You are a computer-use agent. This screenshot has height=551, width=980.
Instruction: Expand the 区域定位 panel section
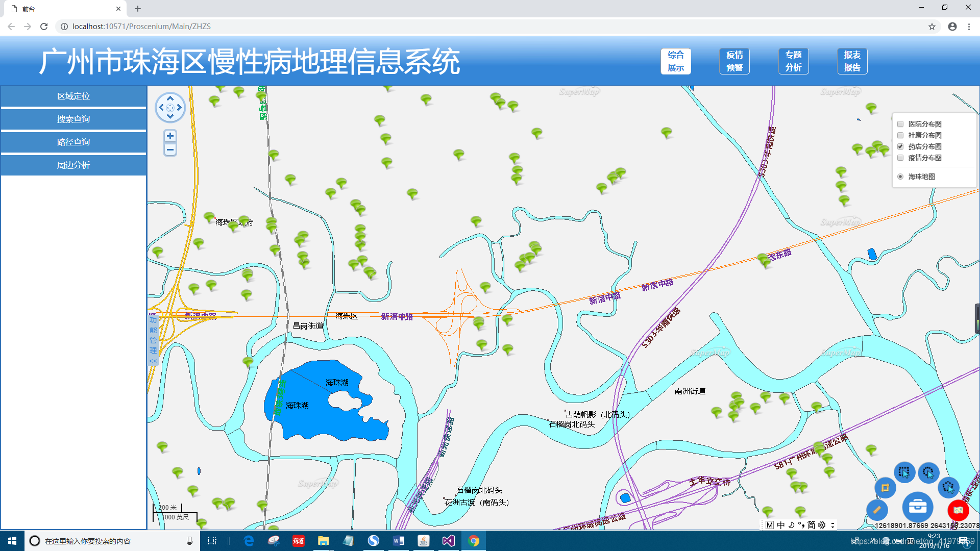[73, 96]
